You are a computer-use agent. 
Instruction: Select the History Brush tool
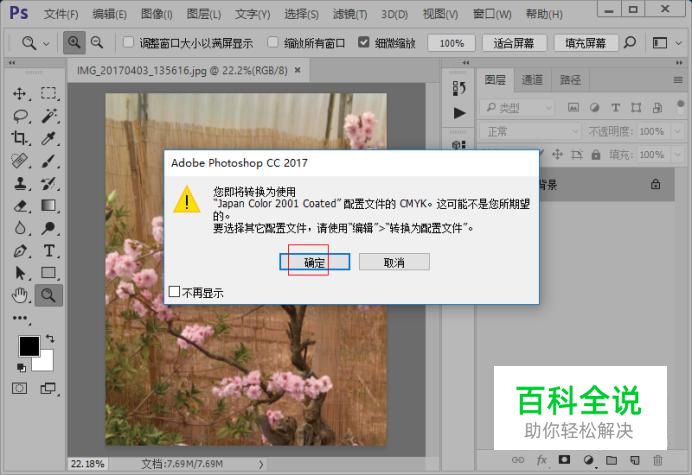coord(49,183)
